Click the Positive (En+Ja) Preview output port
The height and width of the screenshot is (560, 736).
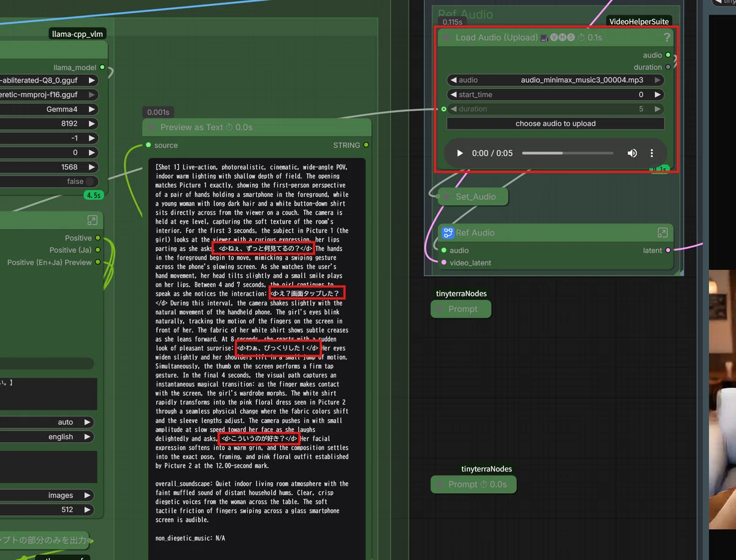(98, 263)
